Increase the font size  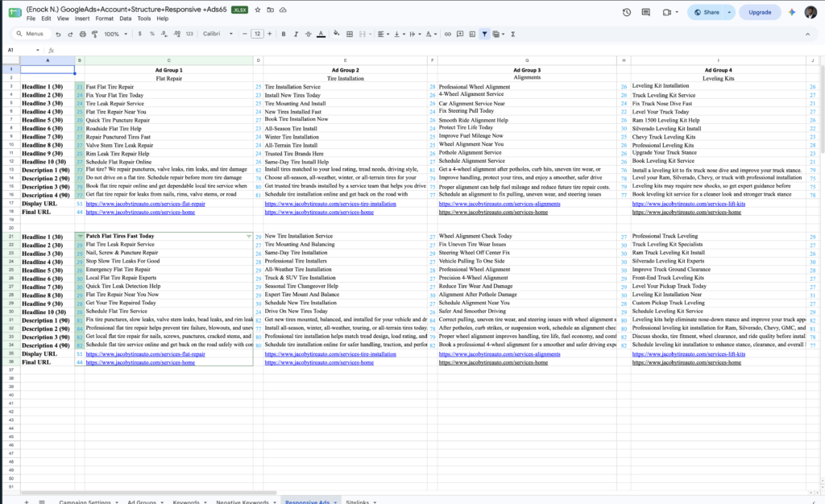tap(270, 34)
